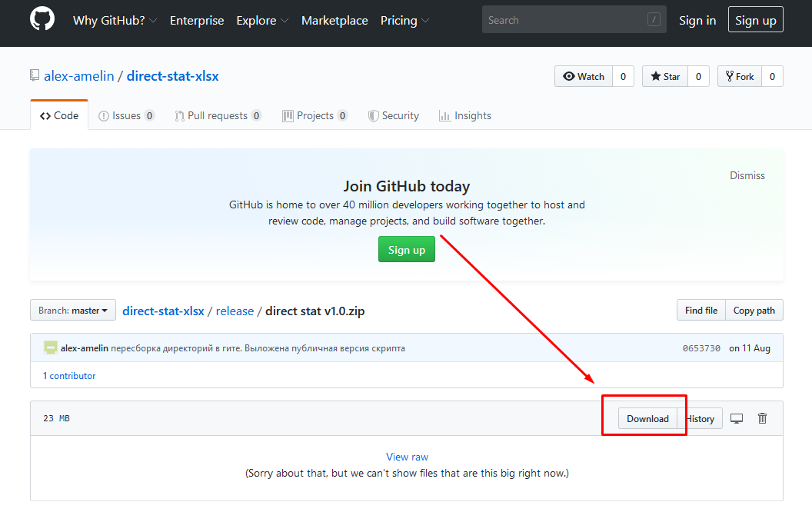Open commit 0653730
Screen dimensions: 812x532
click(701, 348)
